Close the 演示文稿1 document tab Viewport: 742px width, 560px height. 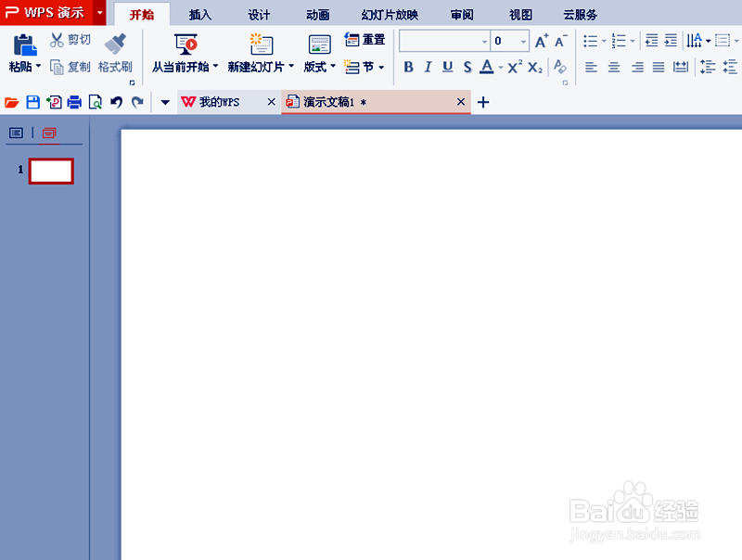pyautogui.click(x=461, y=102)
